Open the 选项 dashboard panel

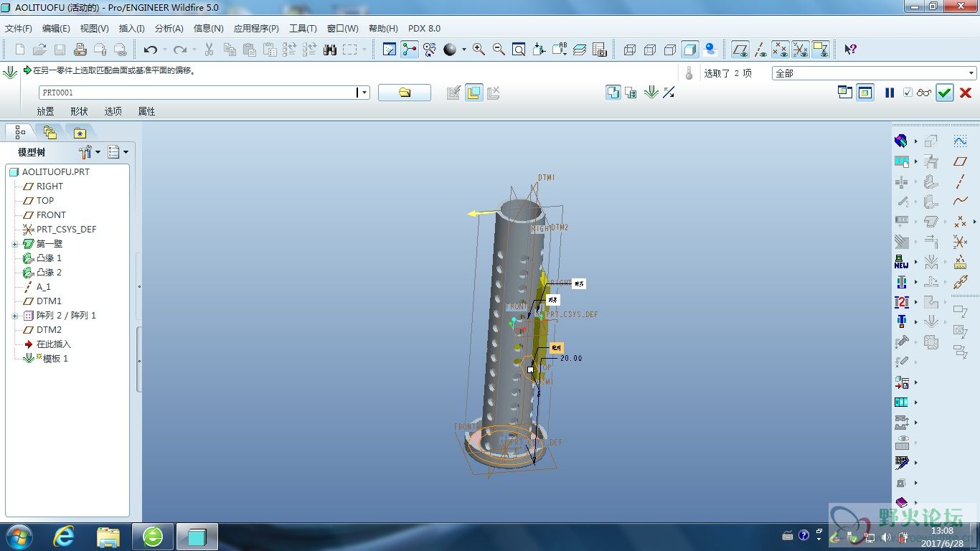pyautogui.click(x=113, y=111)
